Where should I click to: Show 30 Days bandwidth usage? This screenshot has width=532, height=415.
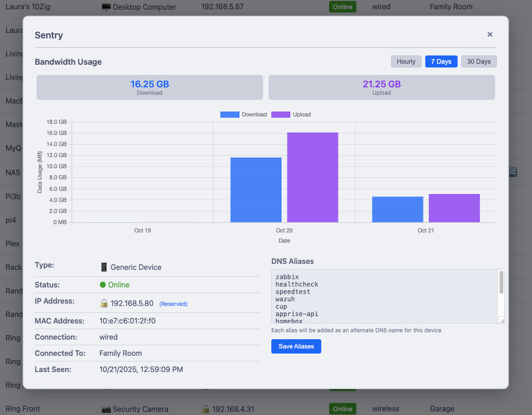coord(478,61)
